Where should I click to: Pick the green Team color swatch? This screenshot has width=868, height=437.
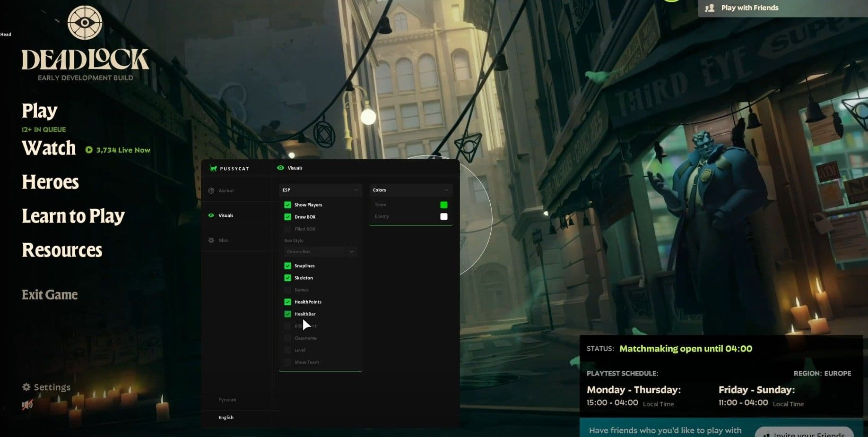[x=444, y=205]
